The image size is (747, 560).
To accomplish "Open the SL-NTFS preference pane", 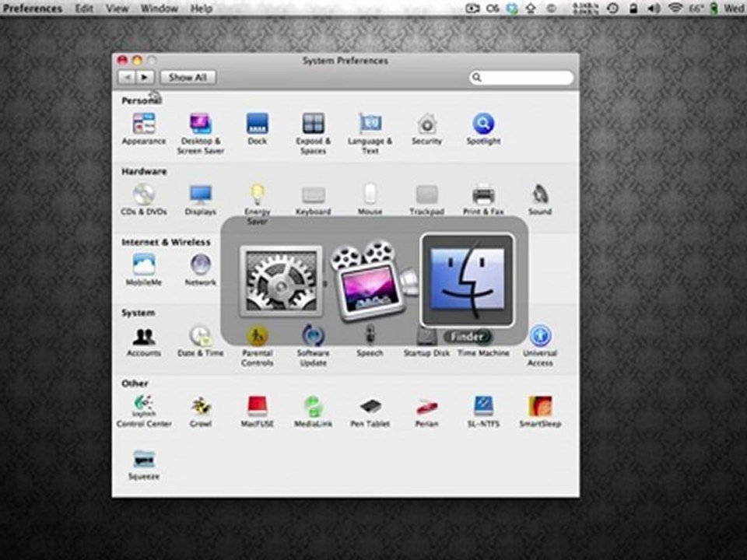I will coord(483,411).
